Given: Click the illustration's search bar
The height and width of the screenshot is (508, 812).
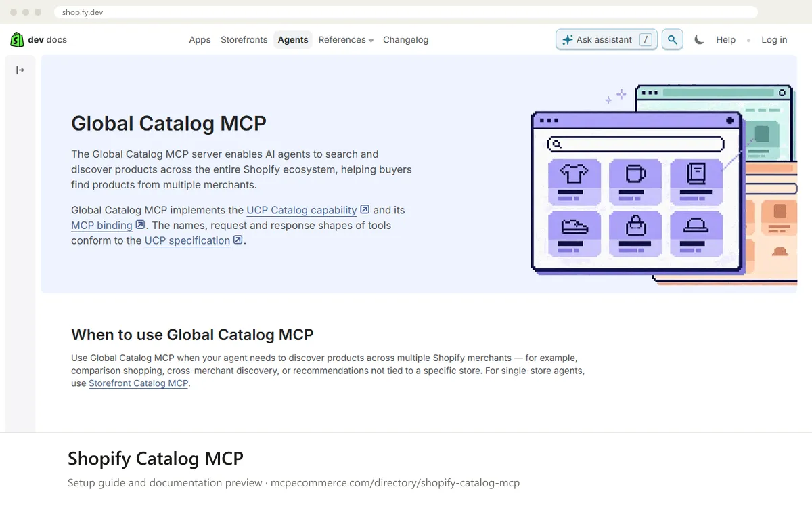Looking at the screenshot, I should [x=635, y=144].
